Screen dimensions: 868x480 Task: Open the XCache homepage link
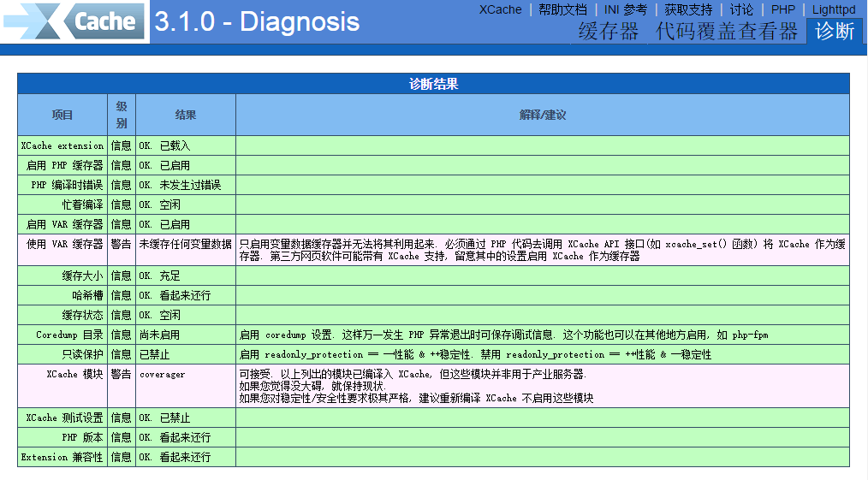coord(500,9)
